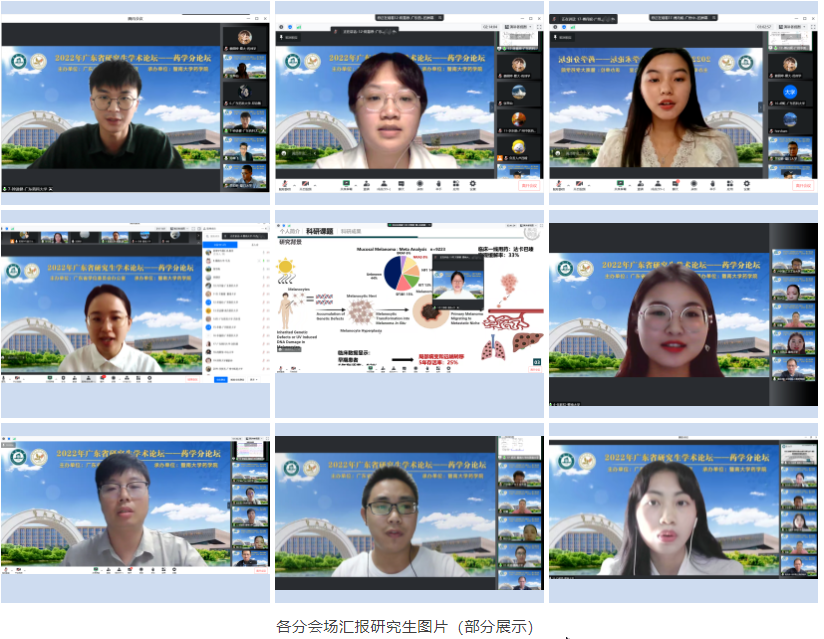The image size is (824, 639).
Task: Toggle the pin-video button in mirrored meeting window
Action: 564,37
